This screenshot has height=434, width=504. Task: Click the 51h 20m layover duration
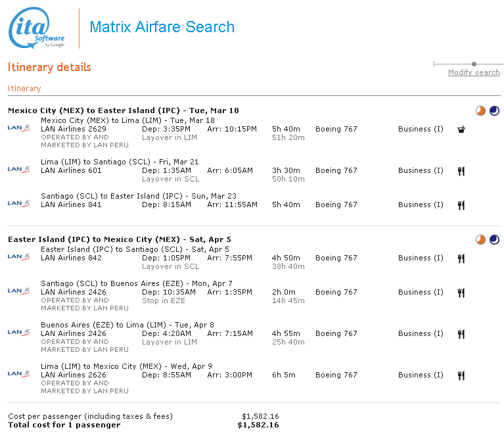click(x=288, y=137)
